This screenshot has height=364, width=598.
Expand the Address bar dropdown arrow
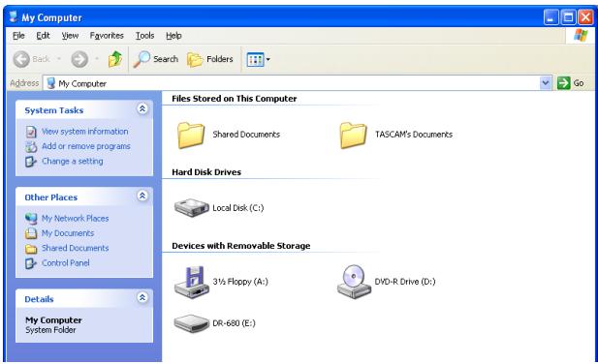(546, 83)
